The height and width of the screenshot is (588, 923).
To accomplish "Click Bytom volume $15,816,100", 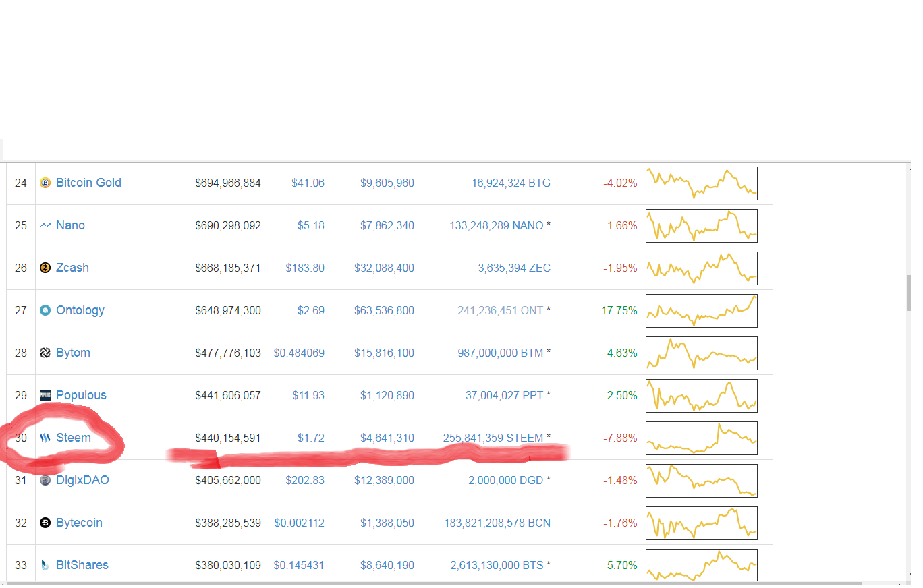I will point(385,353).
